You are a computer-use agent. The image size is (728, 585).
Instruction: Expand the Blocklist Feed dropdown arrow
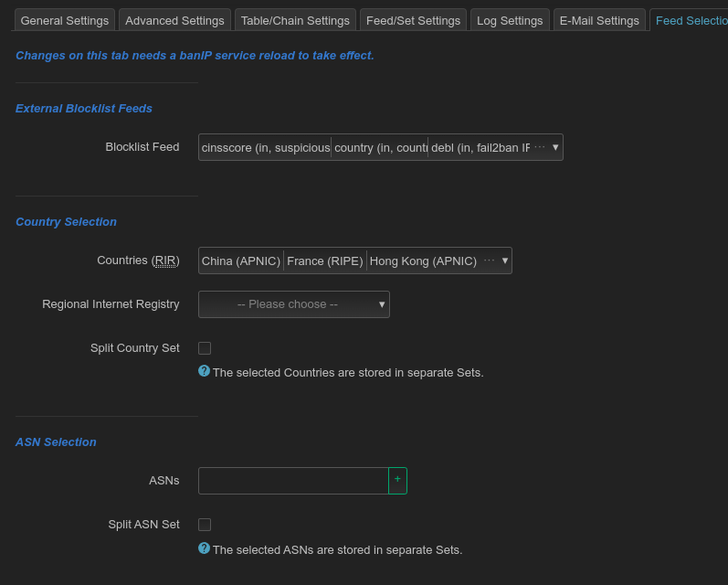(555, 147)
